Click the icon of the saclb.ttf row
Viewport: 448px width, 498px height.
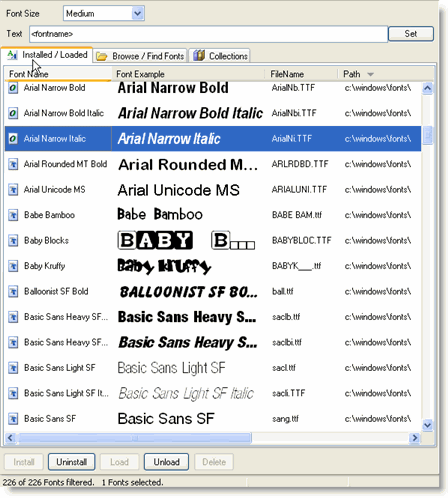[13, 317]
